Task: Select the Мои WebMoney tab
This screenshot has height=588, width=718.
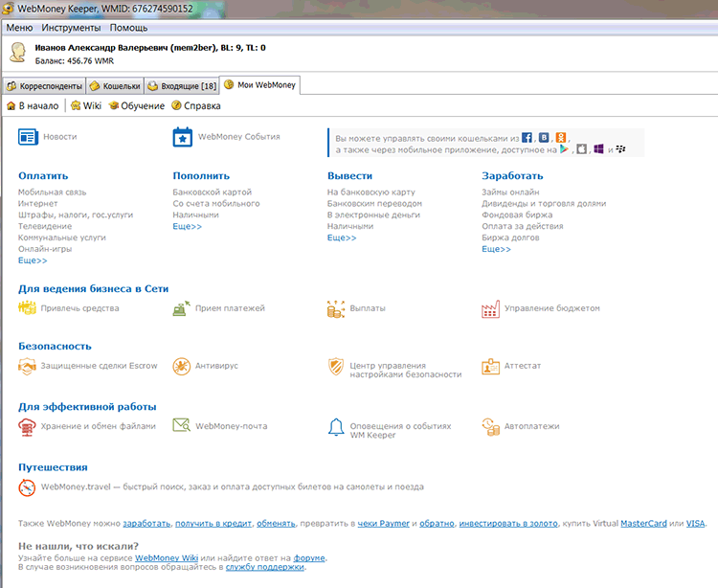Action: point(260,84)
